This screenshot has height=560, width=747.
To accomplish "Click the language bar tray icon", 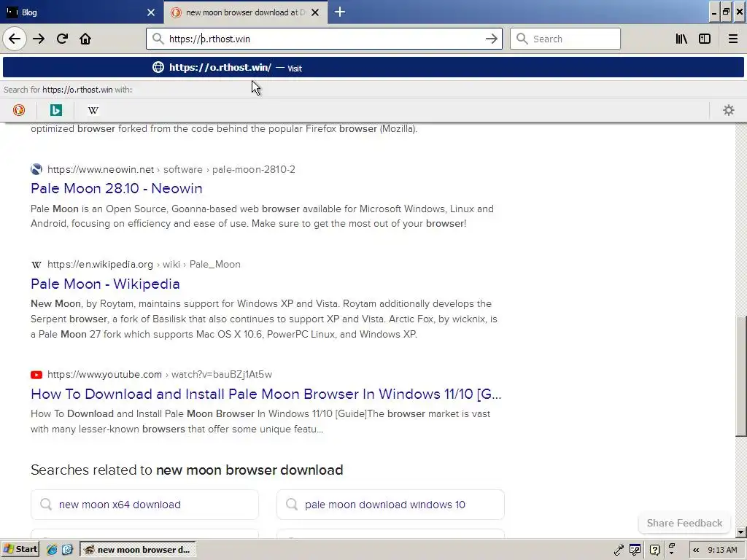I will click(x=672, y=549).
